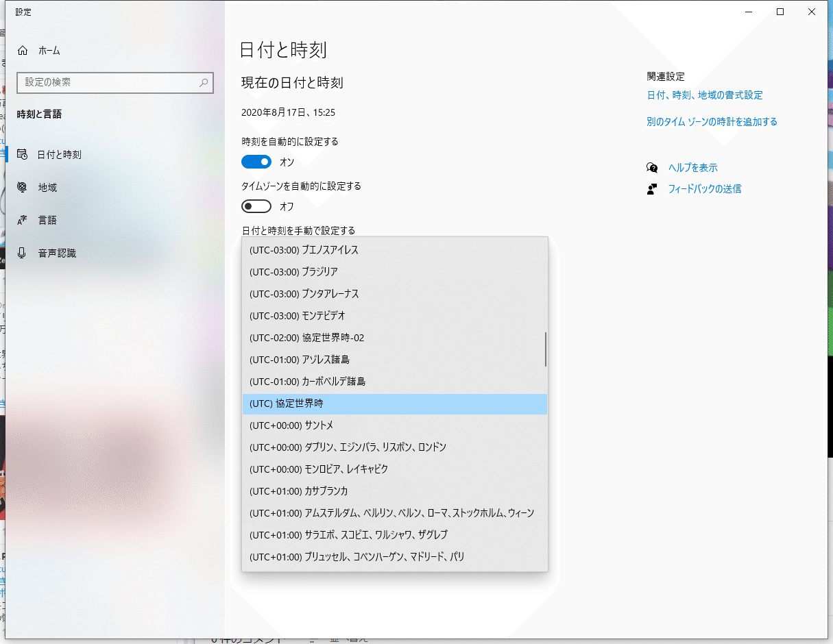Click フィードバックの送信 link

705,189
